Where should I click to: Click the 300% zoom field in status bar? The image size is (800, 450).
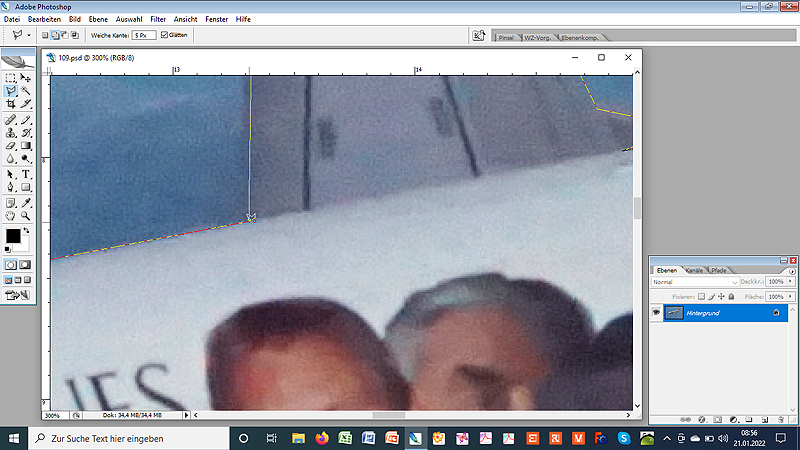55,415
